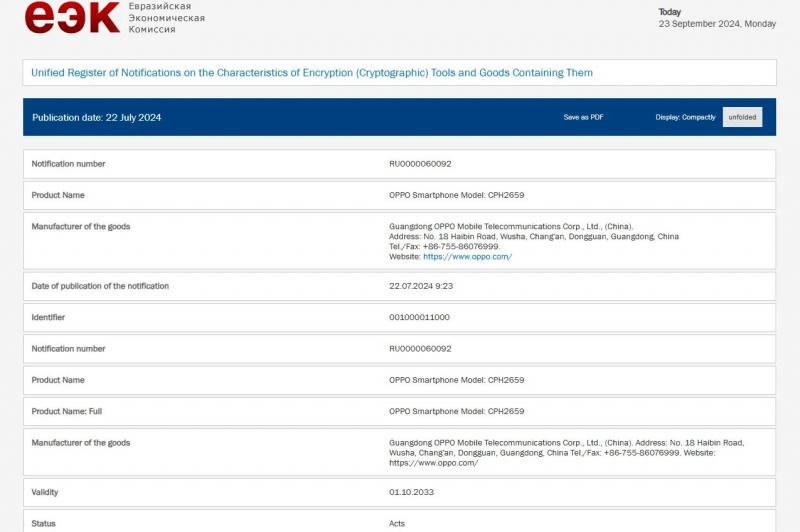This screenshot has height=532, width=800.
Task: Select the Identifier value 001000011000
Action: coord(419,317)
